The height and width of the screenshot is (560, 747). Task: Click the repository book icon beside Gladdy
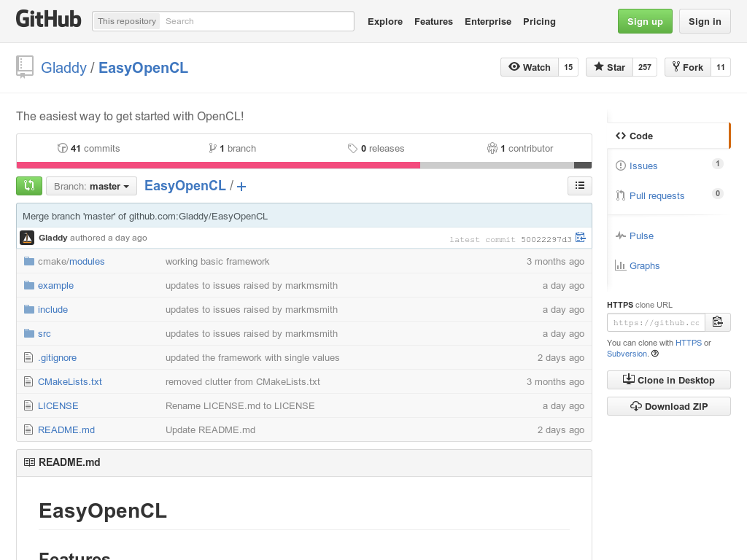(24, 67)
